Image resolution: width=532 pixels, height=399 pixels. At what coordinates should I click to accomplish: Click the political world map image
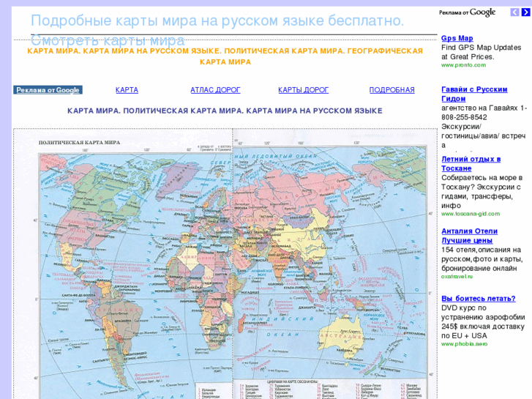coord(225,264)
